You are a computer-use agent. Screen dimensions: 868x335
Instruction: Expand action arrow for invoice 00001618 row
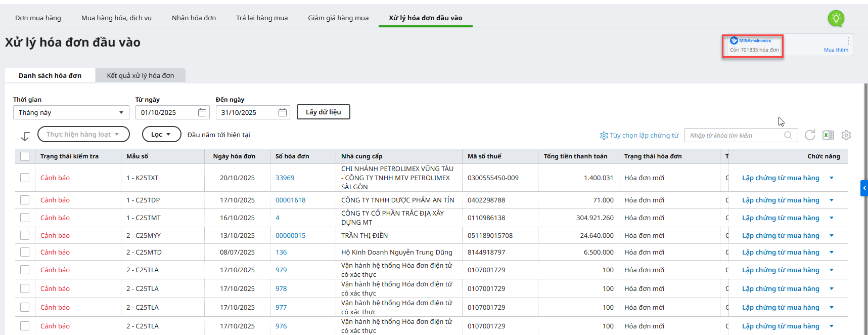pos(832,200)
